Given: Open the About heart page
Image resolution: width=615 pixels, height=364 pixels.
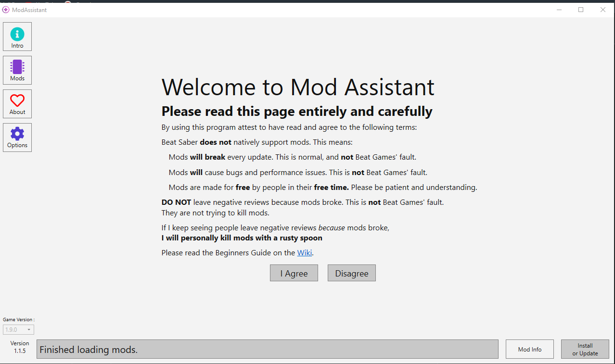Looking at the screenshot, I should (17, 104).
